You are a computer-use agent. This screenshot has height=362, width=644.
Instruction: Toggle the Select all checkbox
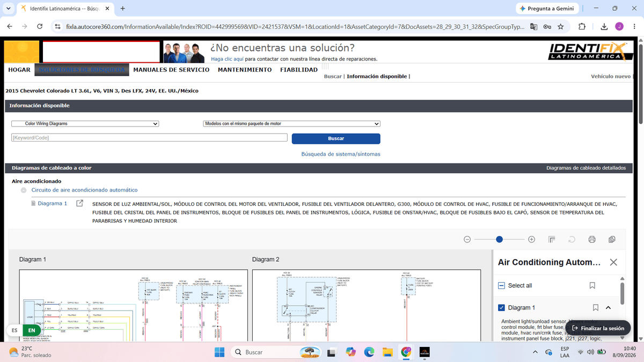(x=501, y=285)
